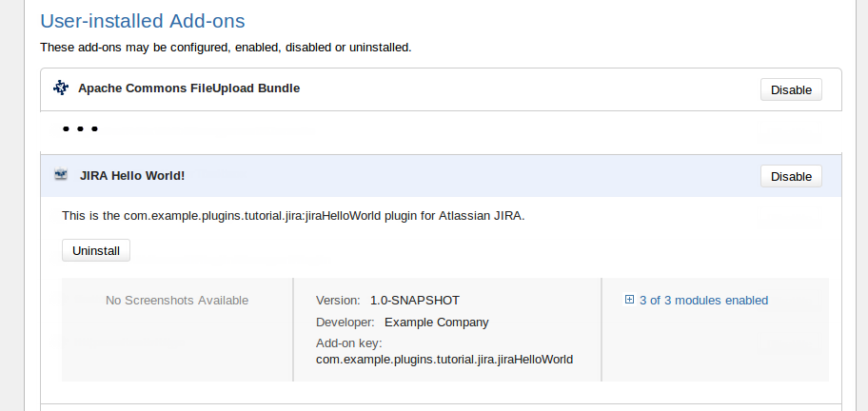Click the Developer label in details panel
This screenshot has height=411, width=868.
click(x=345, y=322)
